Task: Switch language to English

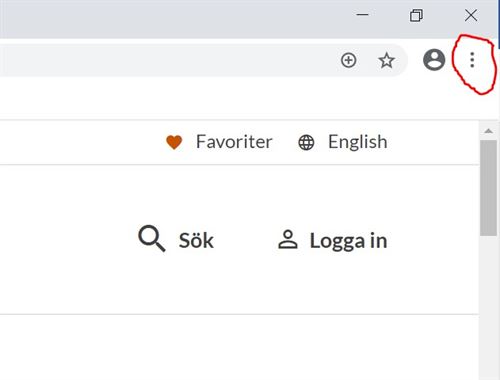Action: [358, 142]
